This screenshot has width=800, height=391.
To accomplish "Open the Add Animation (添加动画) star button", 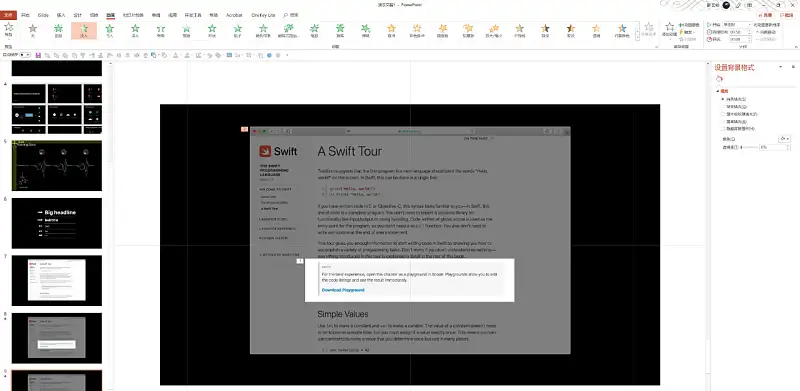I will pyautogui.click(x=670, y=31).
